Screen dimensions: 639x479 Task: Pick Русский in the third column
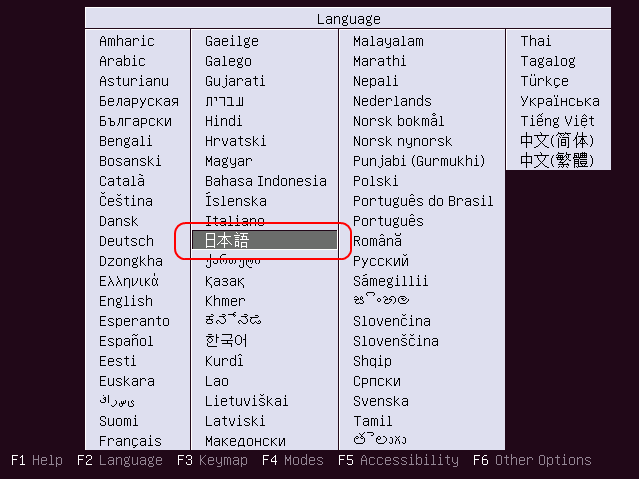(381, 261)
